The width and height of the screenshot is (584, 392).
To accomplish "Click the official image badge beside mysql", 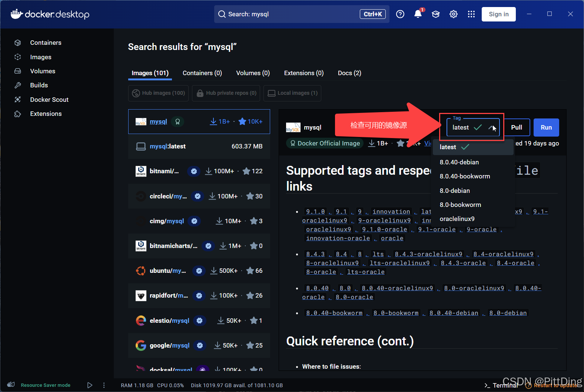I will [x=177, y=121].
